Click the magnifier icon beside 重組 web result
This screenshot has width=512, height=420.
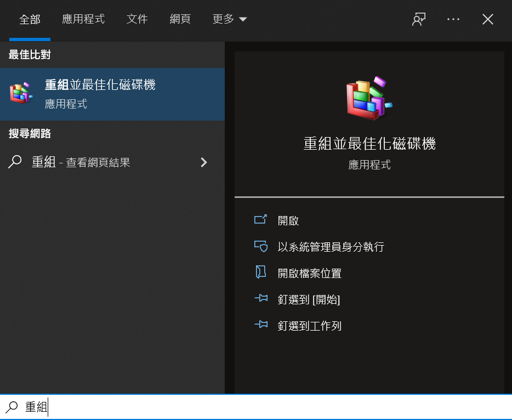15,162
